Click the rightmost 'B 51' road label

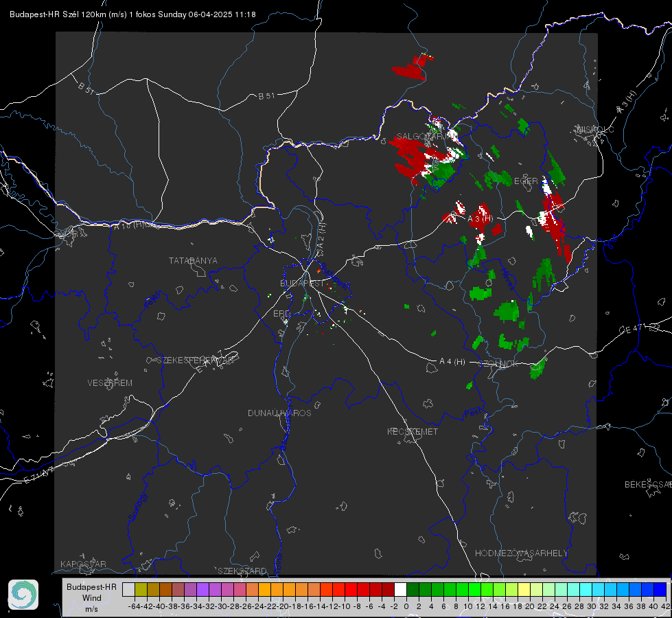[266, 96]
